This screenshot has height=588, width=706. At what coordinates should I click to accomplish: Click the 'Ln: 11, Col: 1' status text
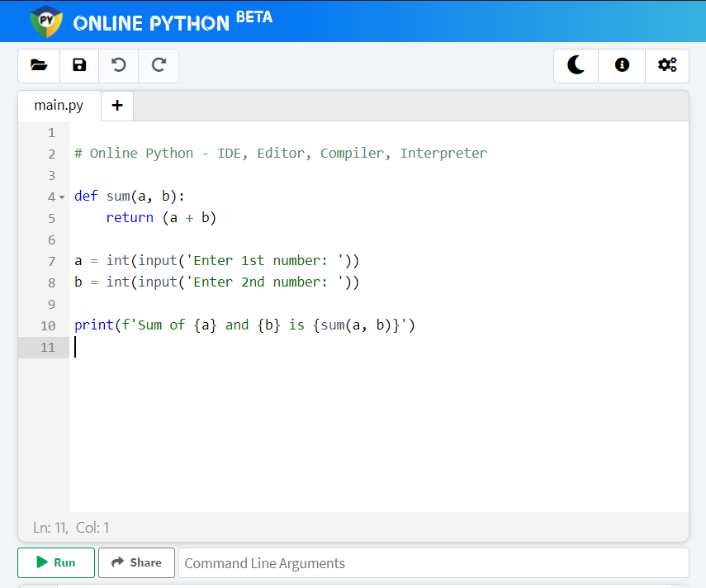71,527
